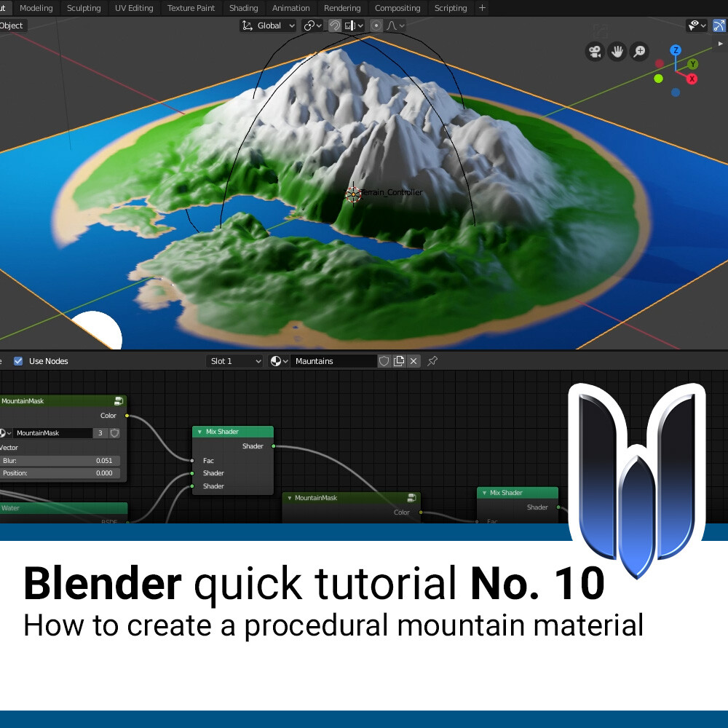The height and width of the screenshot is (728, 728).
Task: Enable the snapping magnet icon
Action: (x=336, y=25)
